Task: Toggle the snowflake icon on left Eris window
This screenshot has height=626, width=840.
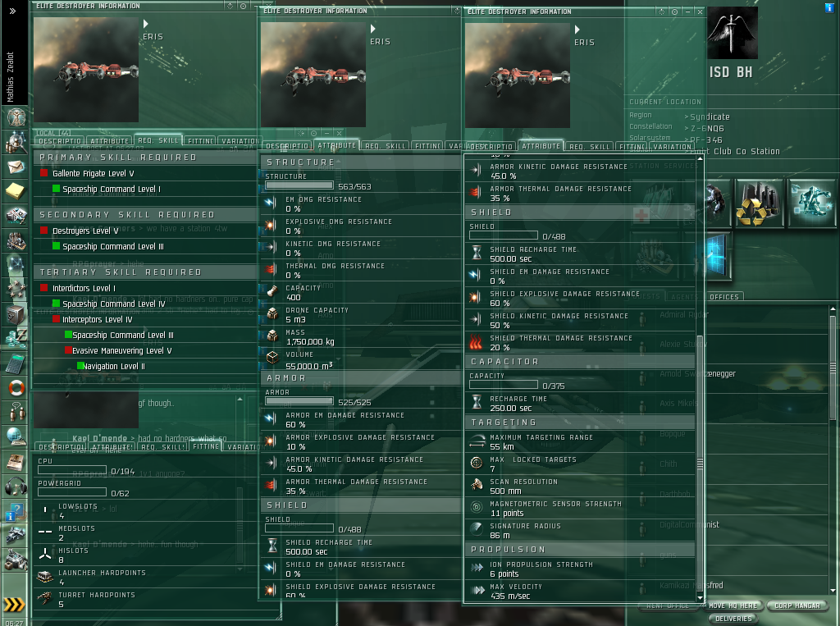Action: click(230, 6)
